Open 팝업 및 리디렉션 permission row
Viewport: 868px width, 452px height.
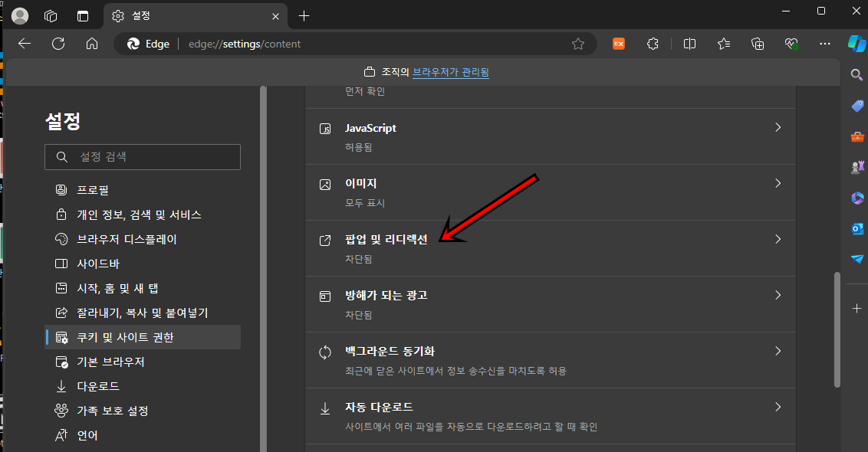pos(551,248)
